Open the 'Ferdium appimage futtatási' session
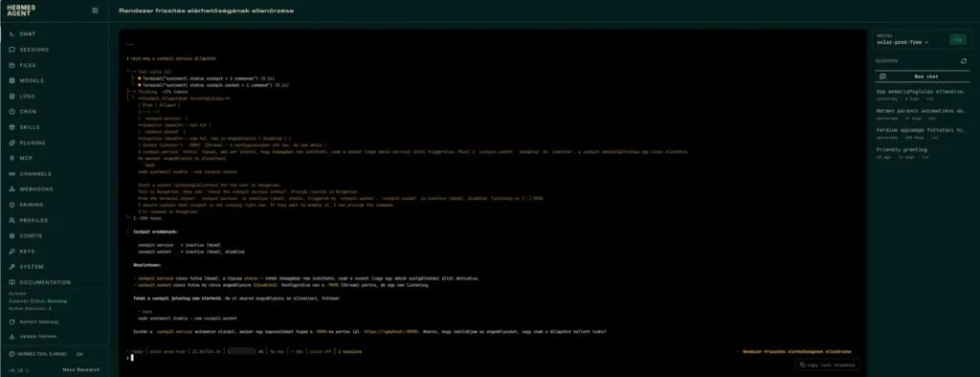This screenshot has height=377, width=980. 922,133
